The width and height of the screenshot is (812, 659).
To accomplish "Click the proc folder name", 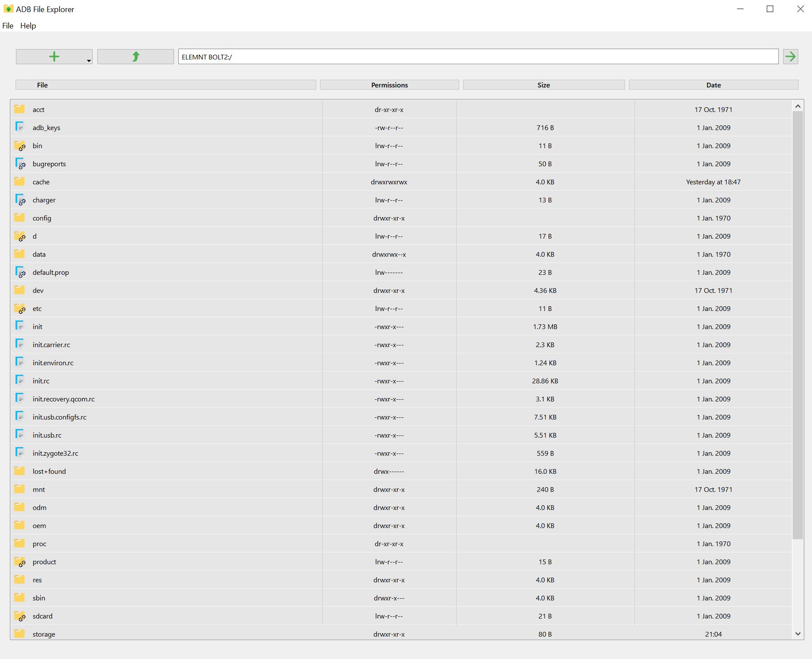I will point(39,544).
